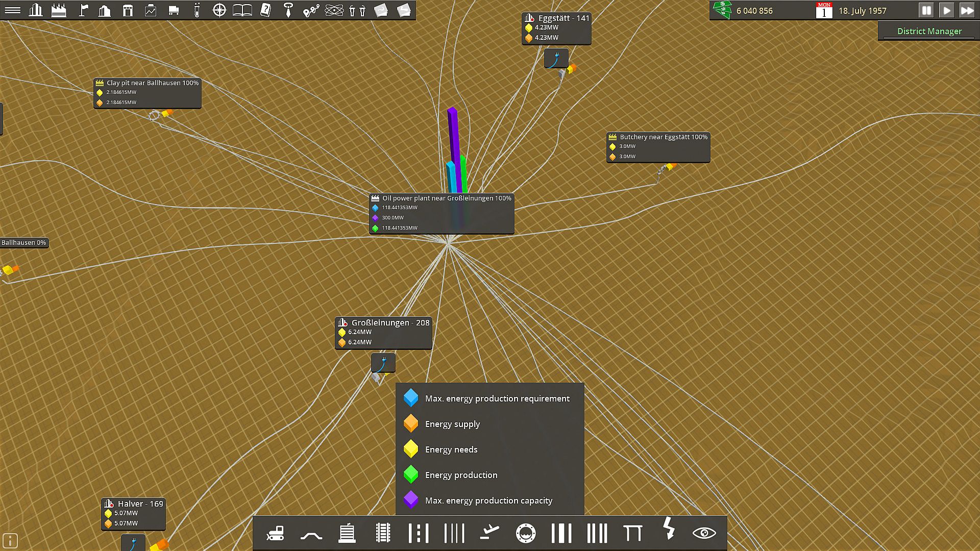The width and height of the screenshot is (980, 551).
Task: Click the Eggstätt - 141 town label
Action: coord(563,18)
